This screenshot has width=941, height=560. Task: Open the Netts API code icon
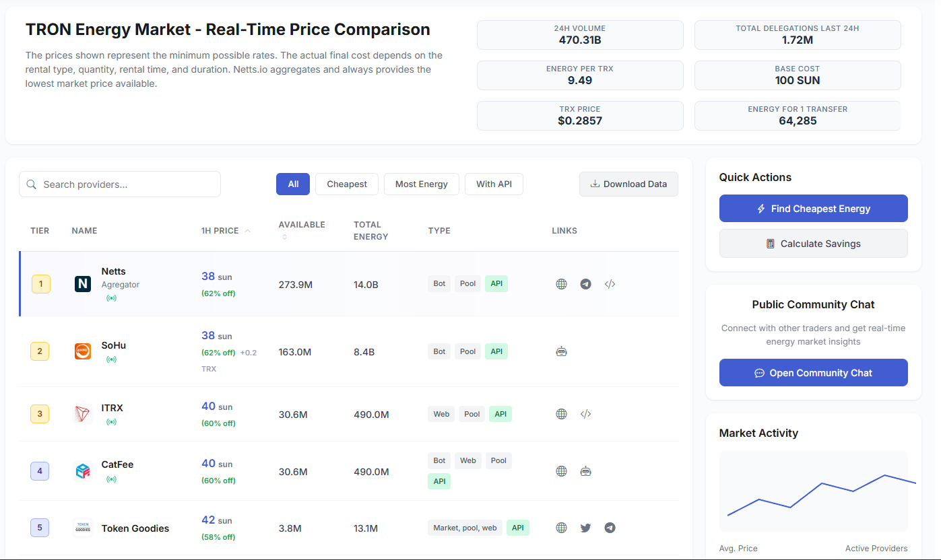610,284
